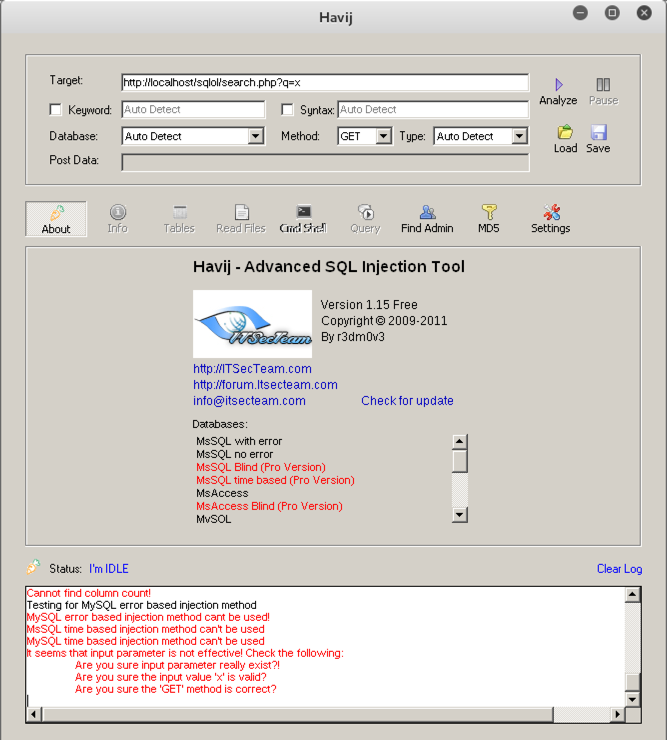Image resolution: width=667 pixels, height=740 pixels.
Task: Click the Databases list scrollbar thumb
Action: coord(460,461)
